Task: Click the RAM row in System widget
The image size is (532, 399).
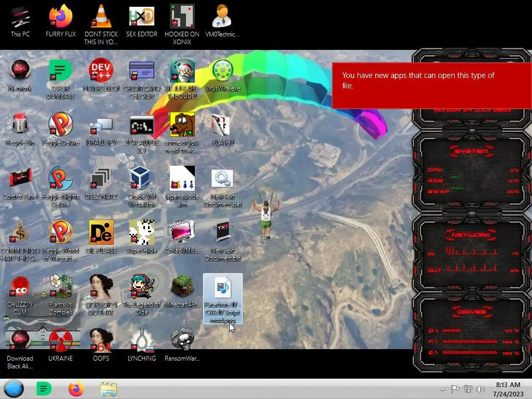Action: click(473, 180)
